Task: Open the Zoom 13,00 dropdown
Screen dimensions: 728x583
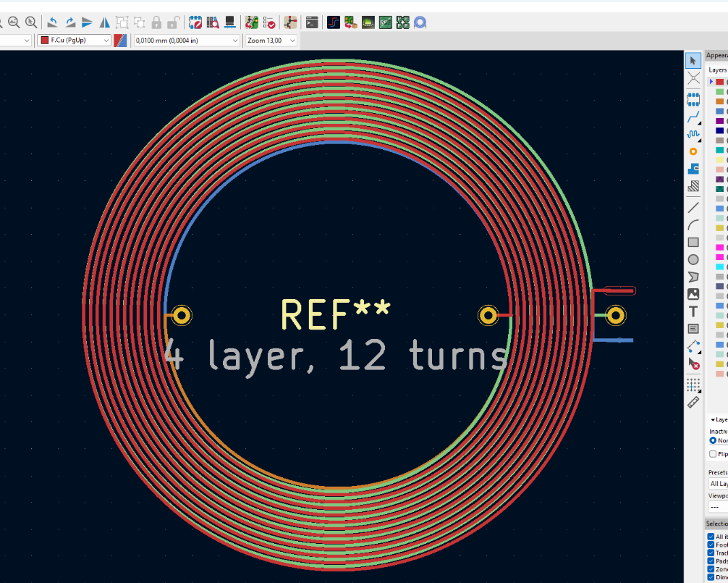Action: (x=271, y=41)
